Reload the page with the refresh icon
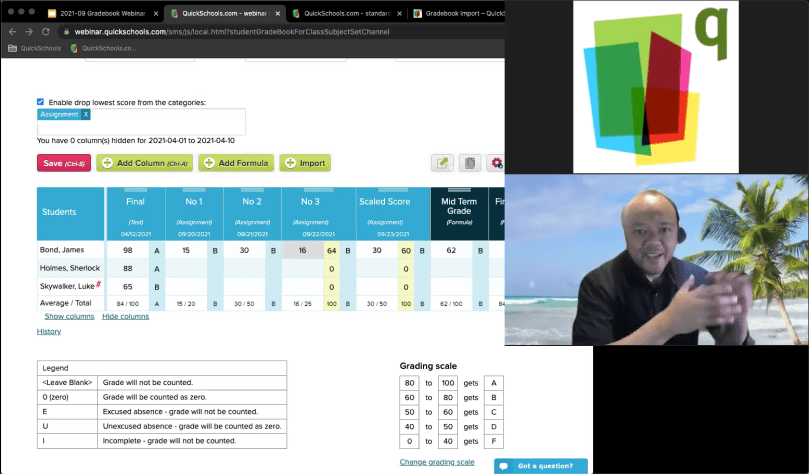This screenshot has width=809, height=474. (46, 32)
